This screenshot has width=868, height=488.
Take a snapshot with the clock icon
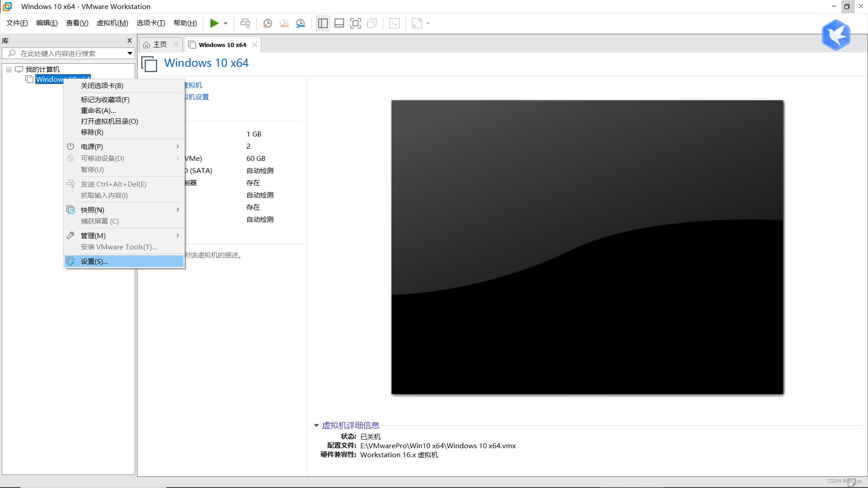tap(268, 23)
